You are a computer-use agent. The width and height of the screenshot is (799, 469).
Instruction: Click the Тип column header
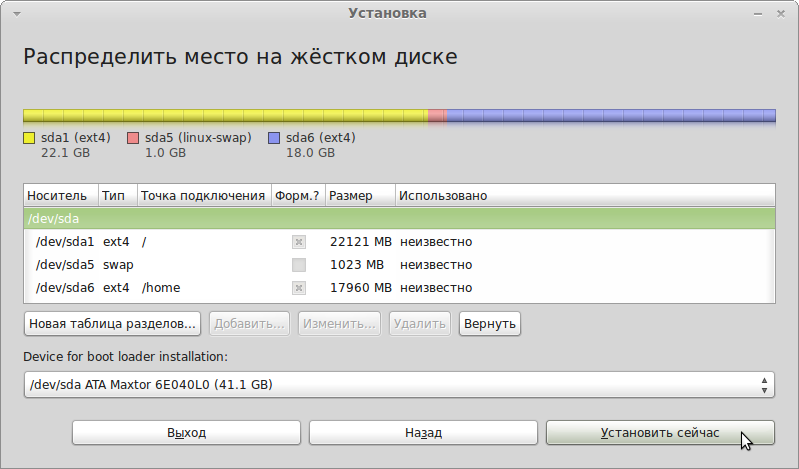pos(118,196)
